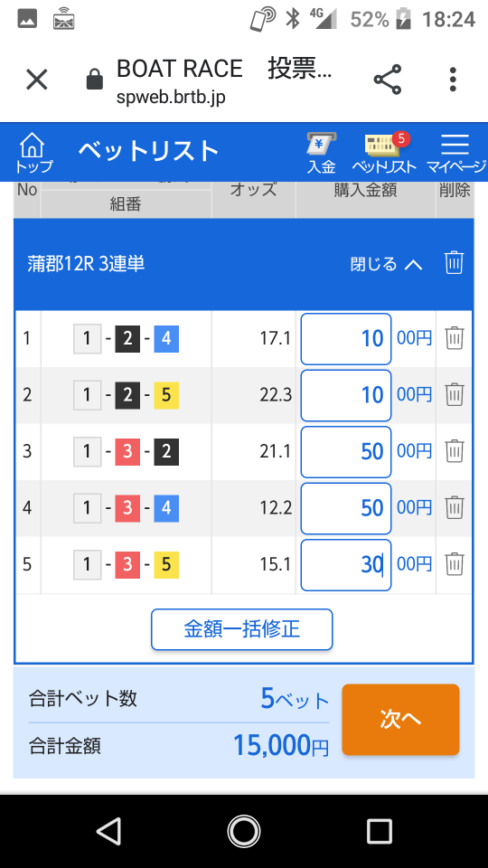Tap the Top home icon

(33, 153)
